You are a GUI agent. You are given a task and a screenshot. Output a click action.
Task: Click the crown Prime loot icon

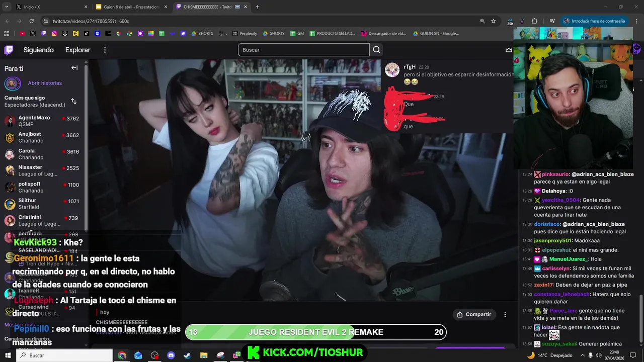pos(509,50)
